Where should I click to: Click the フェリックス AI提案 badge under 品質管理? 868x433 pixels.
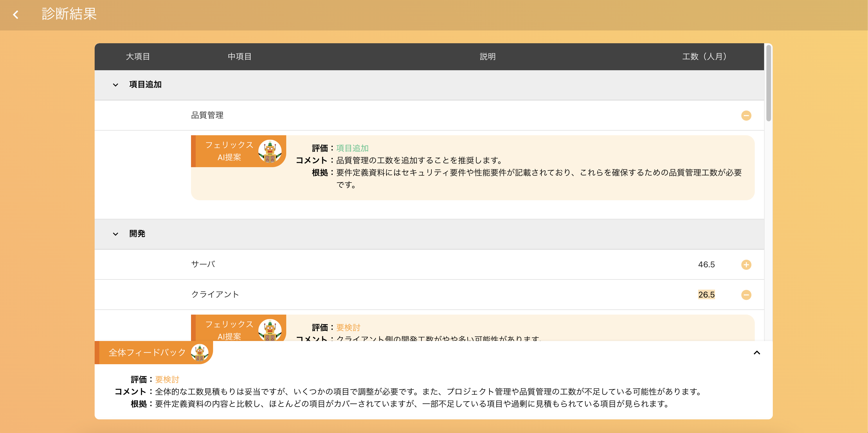click(x=239, y=151)
